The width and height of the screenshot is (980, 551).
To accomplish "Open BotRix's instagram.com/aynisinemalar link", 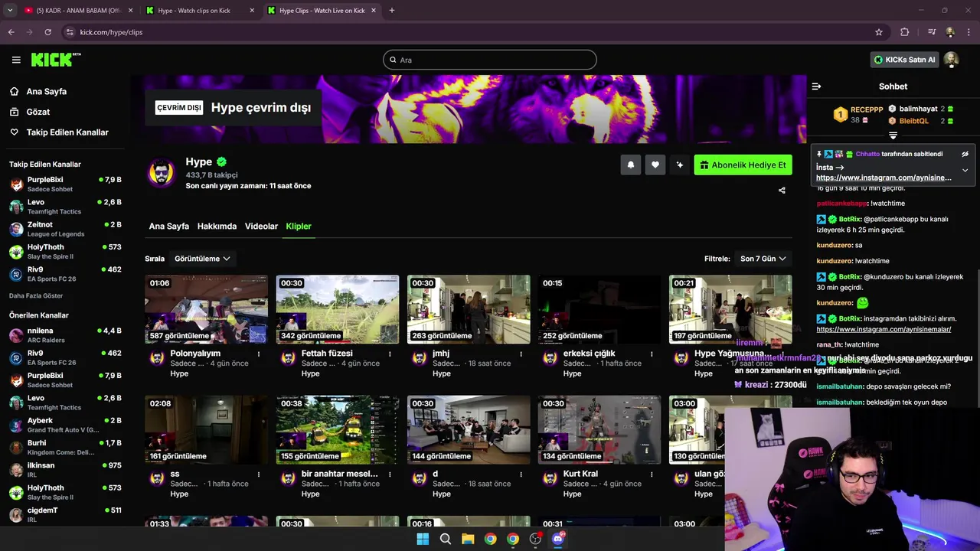I will point(884,329).
